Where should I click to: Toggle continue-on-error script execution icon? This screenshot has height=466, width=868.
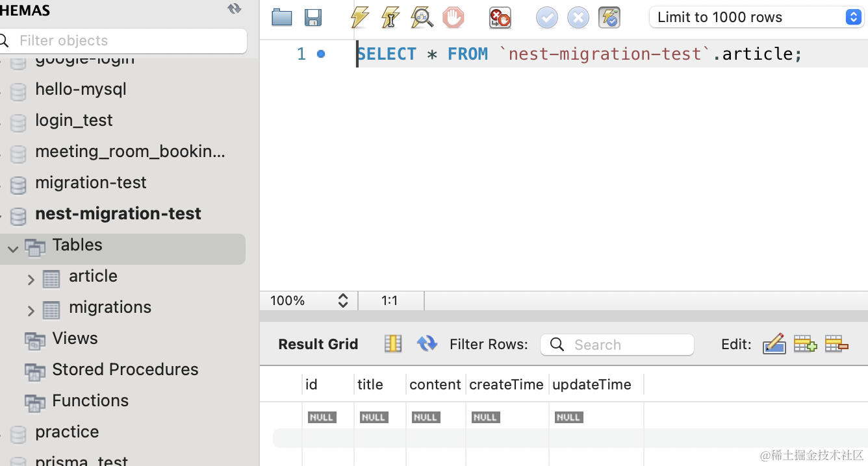[500, 18]
